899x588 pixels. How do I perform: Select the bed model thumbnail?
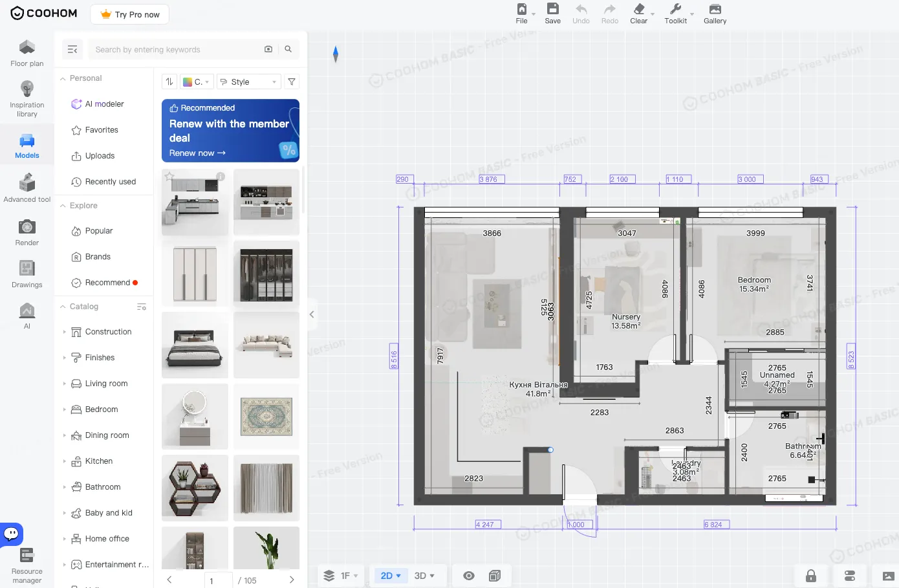(x=195, y=345)
